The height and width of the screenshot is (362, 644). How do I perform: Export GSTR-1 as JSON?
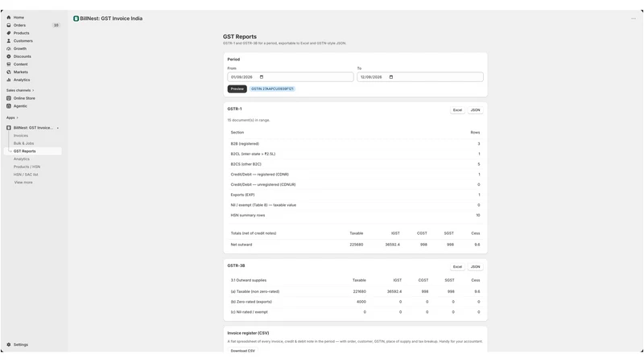(475, 110)
